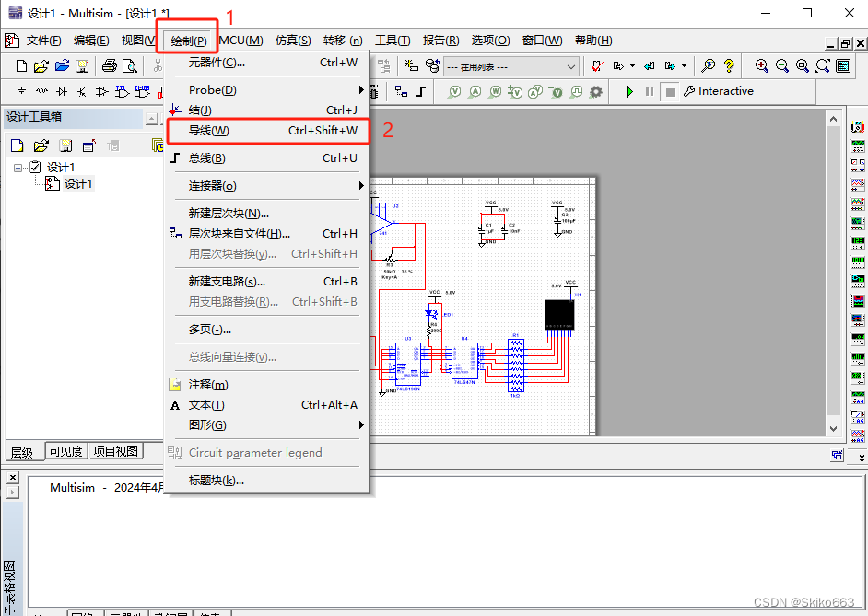Choose 总线(B) menu entry

point(267,158)
